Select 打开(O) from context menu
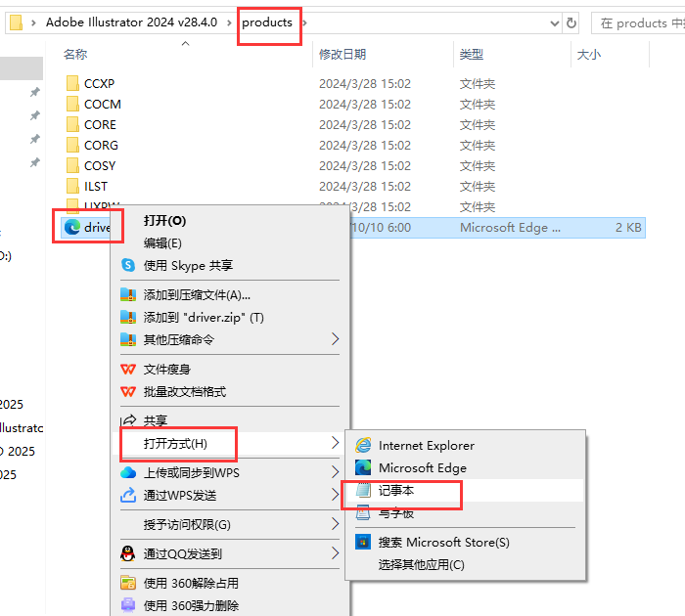The image size is (685, 616). (x=165, y=220)
